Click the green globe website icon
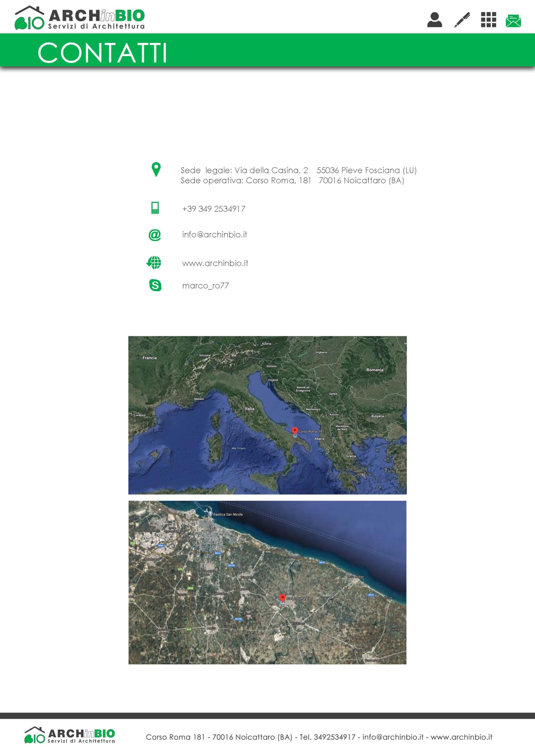Screen dimensions: 535x756 click(154, 263)
